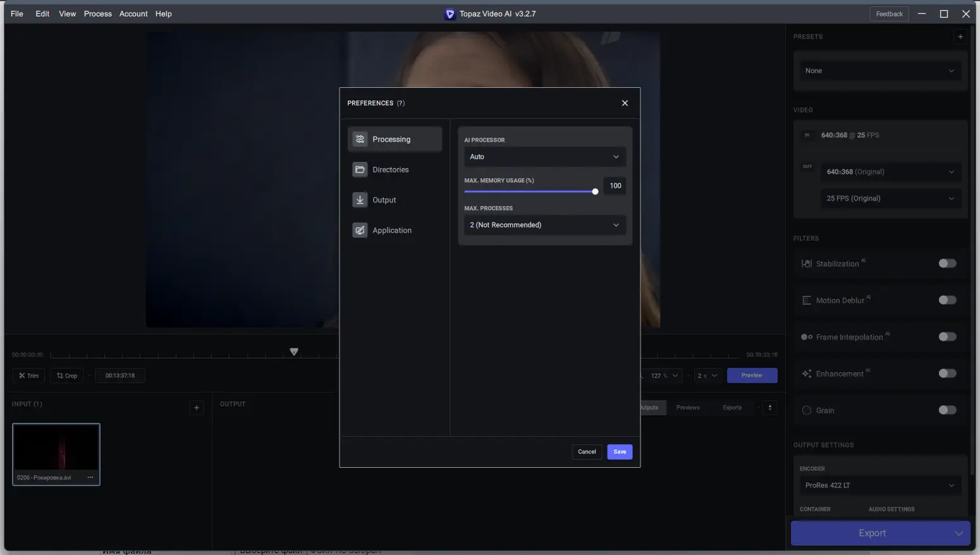This screenshot has height=555, width=980.
Task: Add a new preset with plus icon
Action: tap(960, 37)
